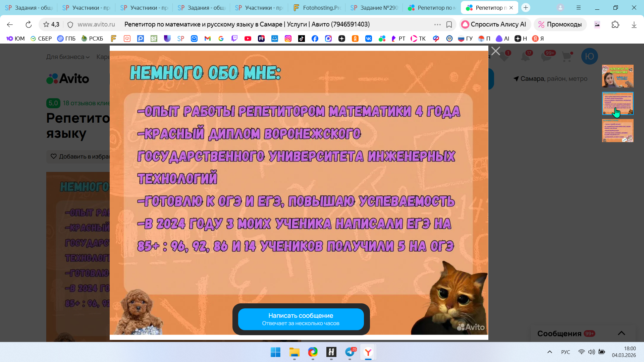
Task: Switch to the Задание №290 tab
Action: click(375, 8)
